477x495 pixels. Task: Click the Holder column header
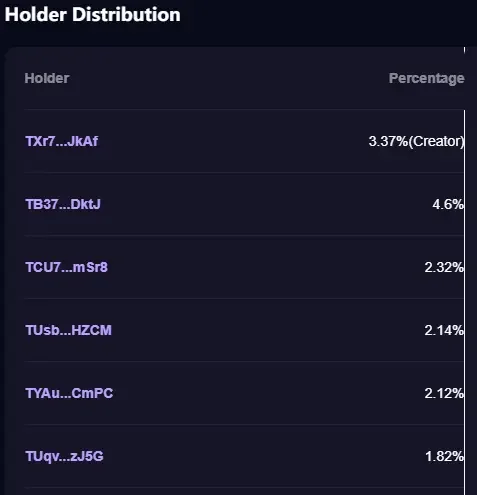coord(47,78)
